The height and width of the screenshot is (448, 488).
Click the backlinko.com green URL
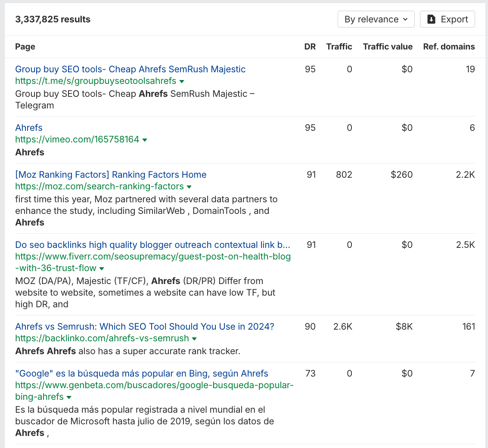tap(102, 338)
